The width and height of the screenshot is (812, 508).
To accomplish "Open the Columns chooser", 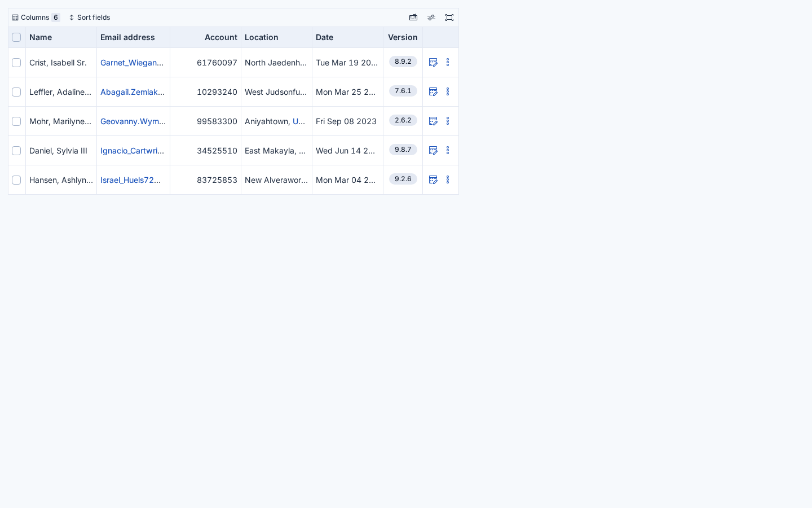I will pos(36,17).
